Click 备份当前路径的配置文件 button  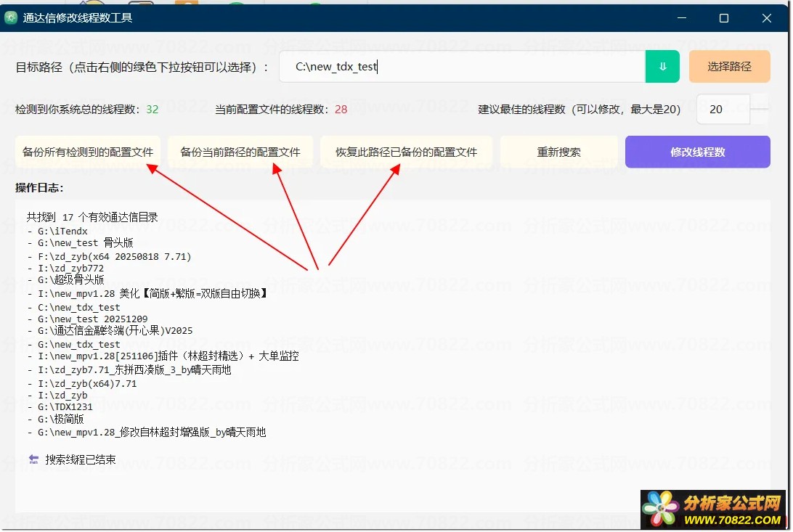point(240,152)
